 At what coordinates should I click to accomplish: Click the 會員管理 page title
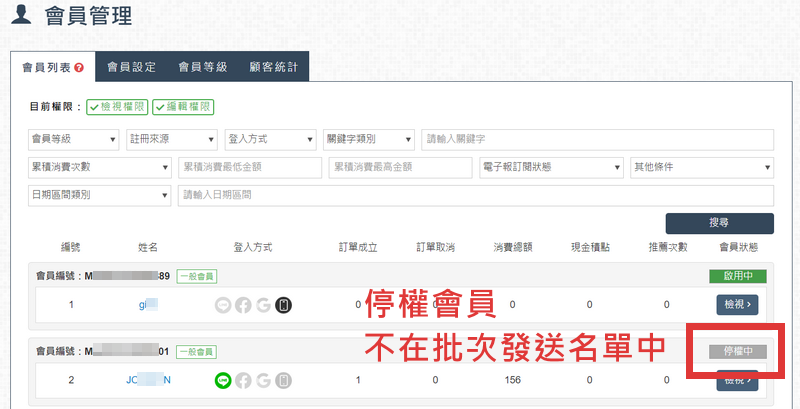[x=88, y=16]
